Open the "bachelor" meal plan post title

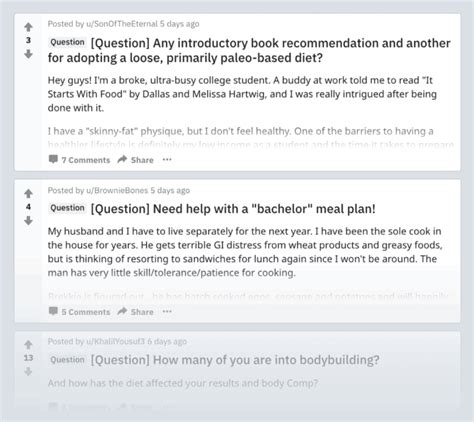tap(233, 209)
